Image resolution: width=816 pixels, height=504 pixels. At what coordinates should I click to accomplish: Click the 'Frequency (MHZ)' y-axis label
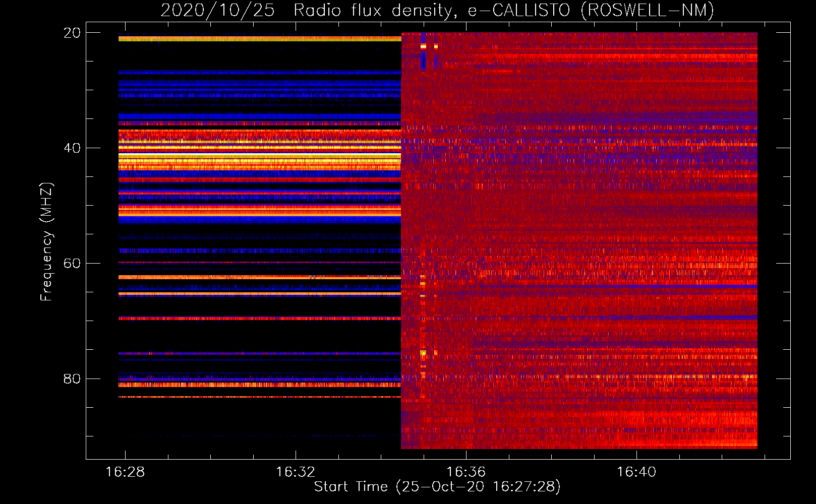46,241
